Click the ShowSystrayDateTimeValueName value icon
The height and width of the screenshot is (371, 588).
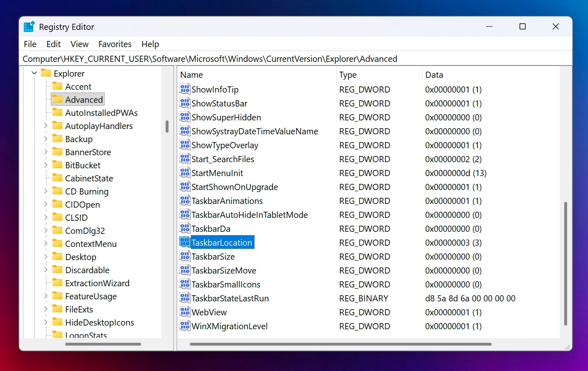point(185,131)
